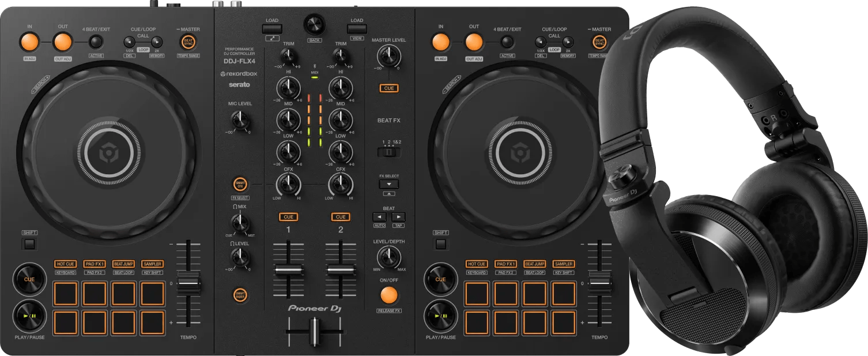The image size is (868, 356).
Task: Toggle the master CUE button
Action: pos(388,88)
